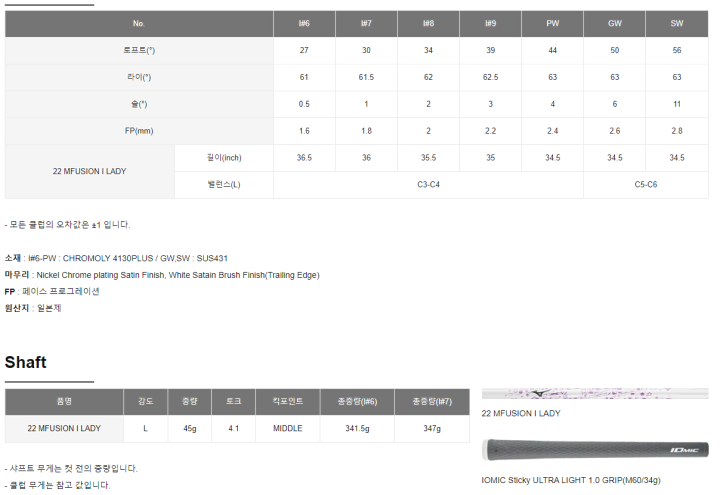Click FP value 2.4 for PW
This screenshot has width=720, height=495.
click(x=552, y=131)
